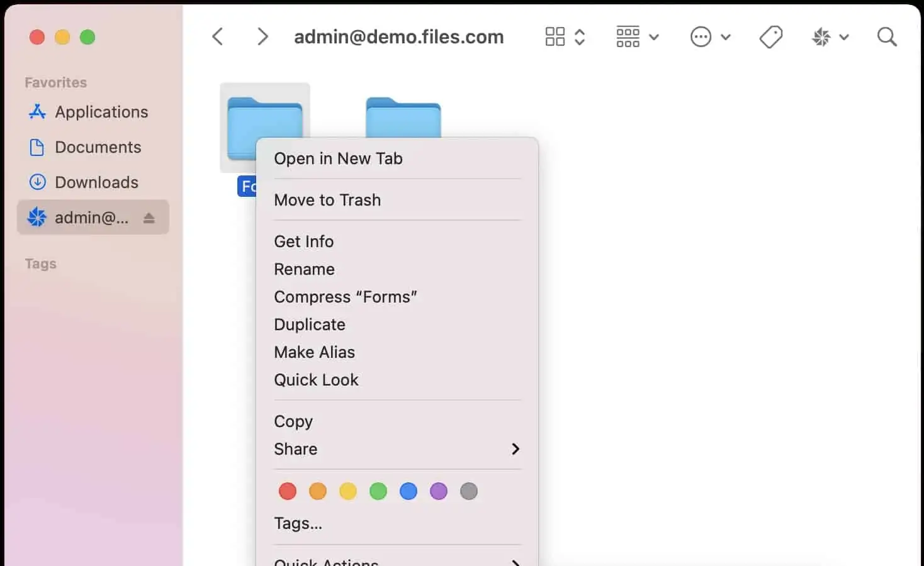Expand the Share submenu arrow
924x566 pixels.
(516, 449)
